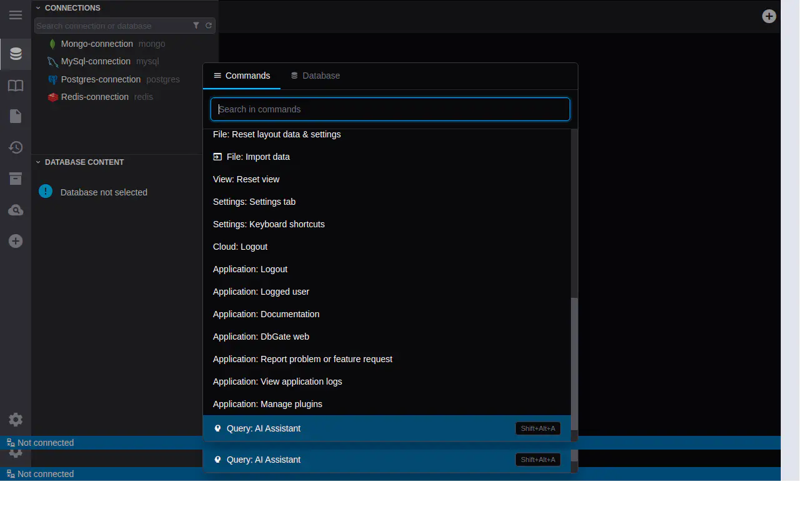This screenshot has width=812, height=512.
Task: Open the archive box sidebar icon
Action: coord(16,179)
